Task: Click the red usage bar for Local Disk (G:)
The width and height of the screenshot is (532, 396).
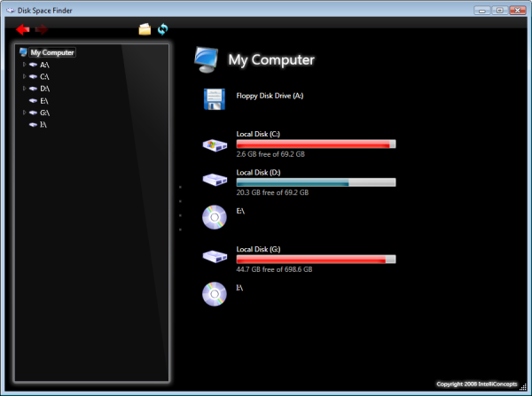Action: click(x=316, y=260)
